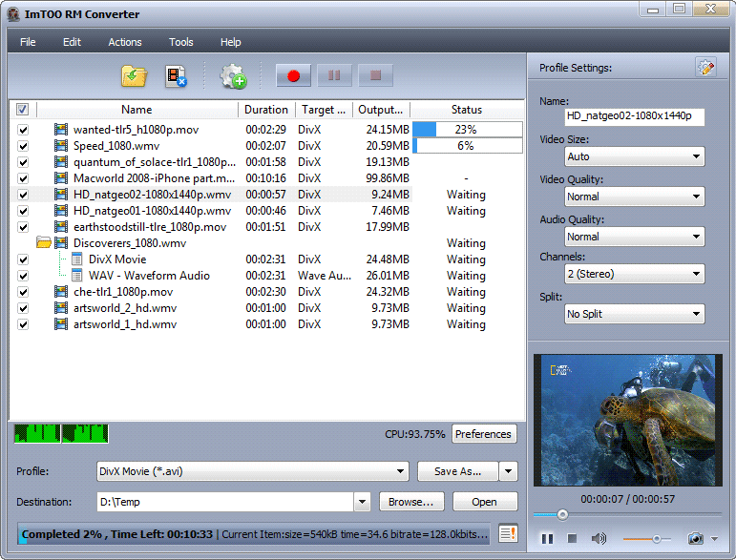Open the Audio Quality dropdown
The height and width of the screenshot is (560, 736).
pos(634,237)
